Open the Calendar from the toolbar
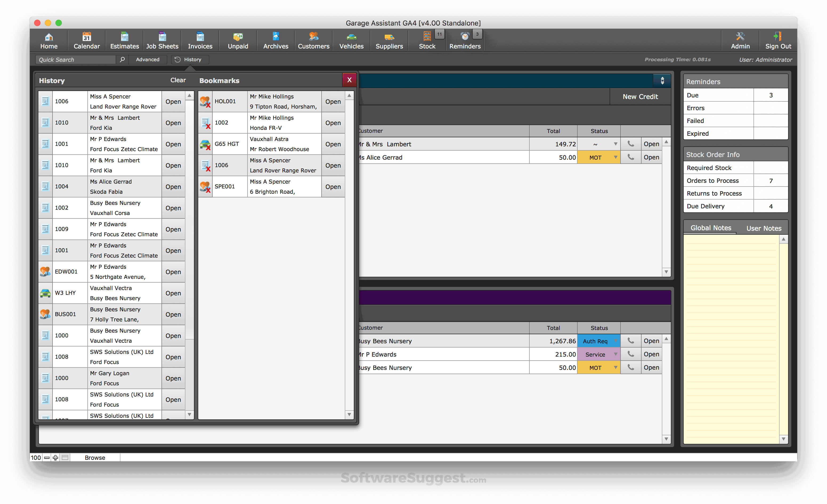Viewport: 827px width, 504px height. 87,40
